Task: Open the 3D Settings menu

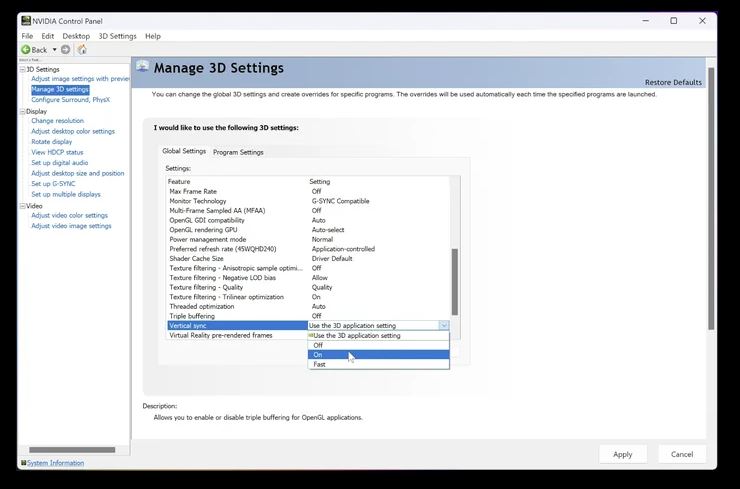Action: [117, 36]
